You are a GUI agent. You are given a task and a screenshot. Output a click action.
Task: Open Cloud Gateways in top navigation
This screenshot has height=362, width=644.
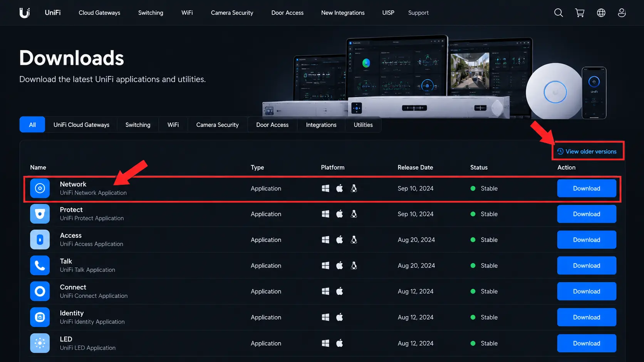pos(99,13)
